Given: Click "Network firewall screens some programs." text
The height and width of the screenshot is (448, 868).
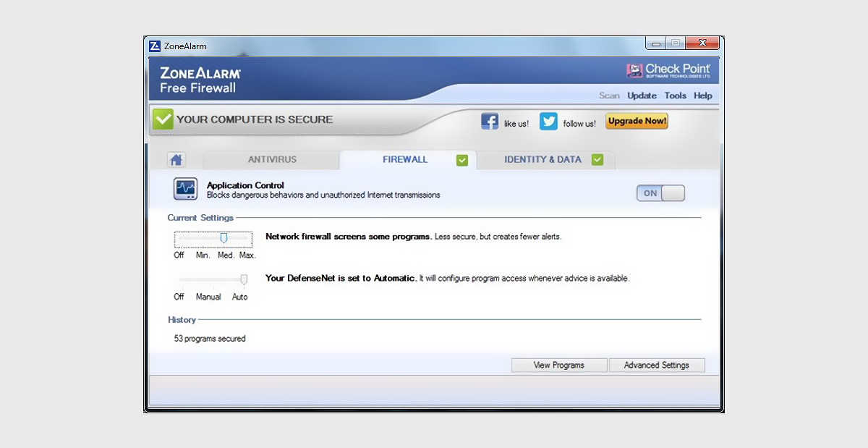Looking at the screenshot, I should pos(349,237).
